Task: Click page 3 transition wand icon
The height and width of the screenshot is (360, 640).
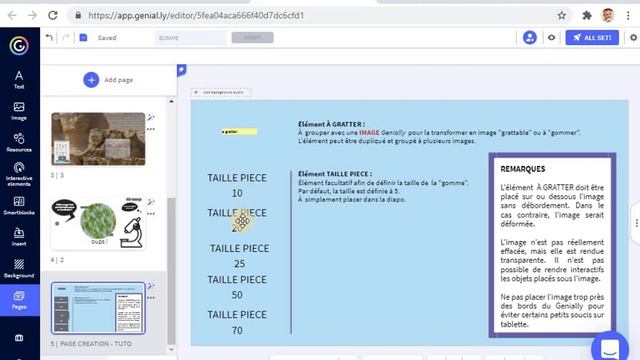Action: (x=151, y=118)
